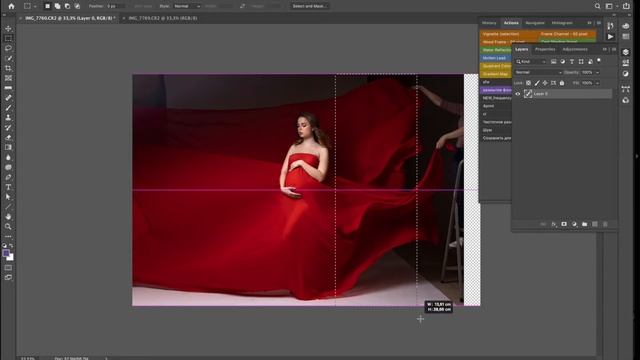Image resolution: width=640 pixels, height=360 pixels.
Task: Select the Crop tool
Action: point(8,68)
